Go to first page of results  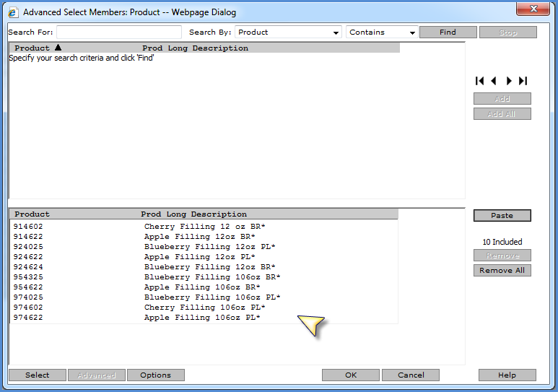479,81
